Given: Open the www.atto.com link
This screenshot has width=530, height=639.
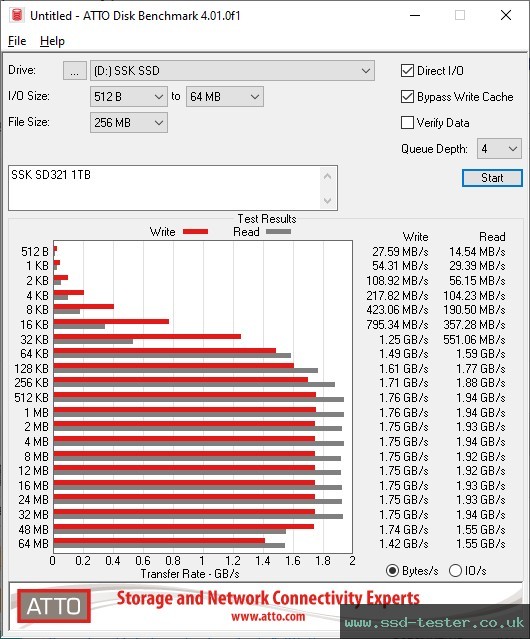Looking at the screenshot, I should [x=268, y=617].
